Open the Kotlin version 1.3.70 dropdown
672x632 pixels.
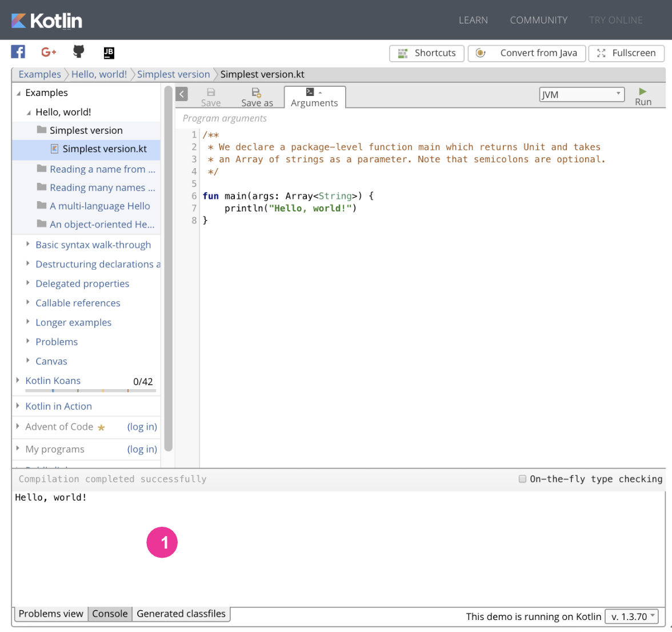pos(631,617)
